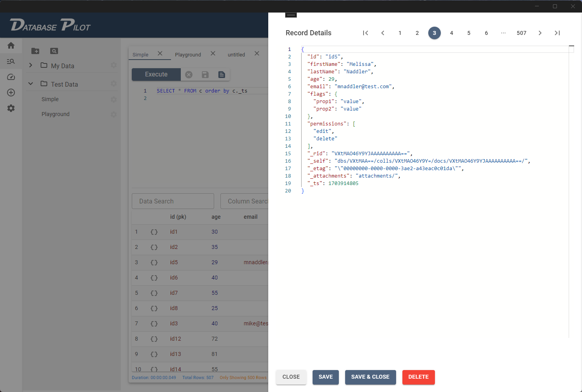Image resolution: width=582 pixels, height=392 pixels.
Task: Open the performance gauge sidebar icon
Action: pos(11,77)
